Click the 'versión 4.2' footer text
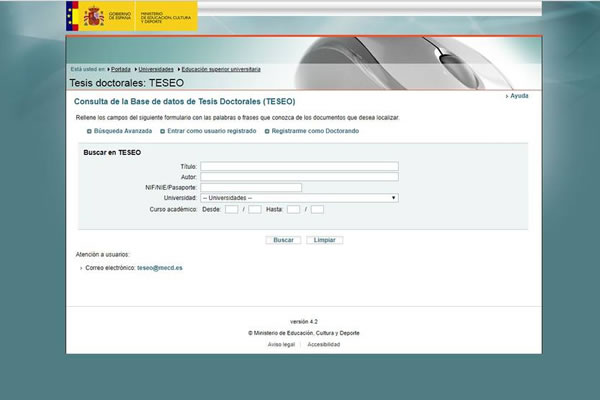Image resolution: width=600 pixels, height=400 pixels. pos(304,322)
